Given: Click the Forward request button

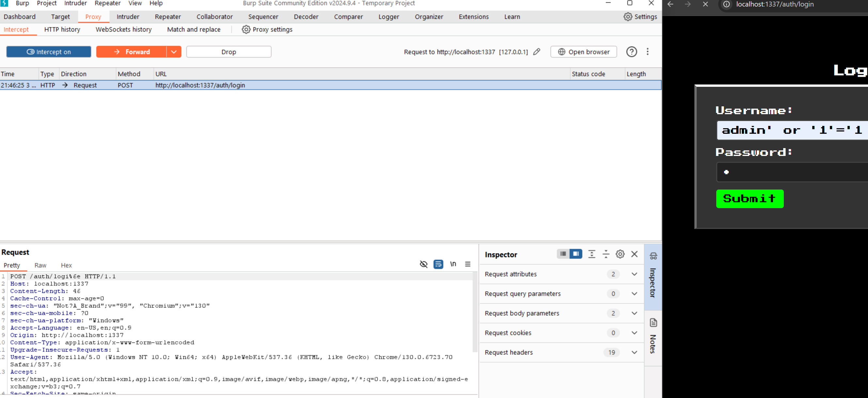Looking at the screenshot, I should point(132,52).
